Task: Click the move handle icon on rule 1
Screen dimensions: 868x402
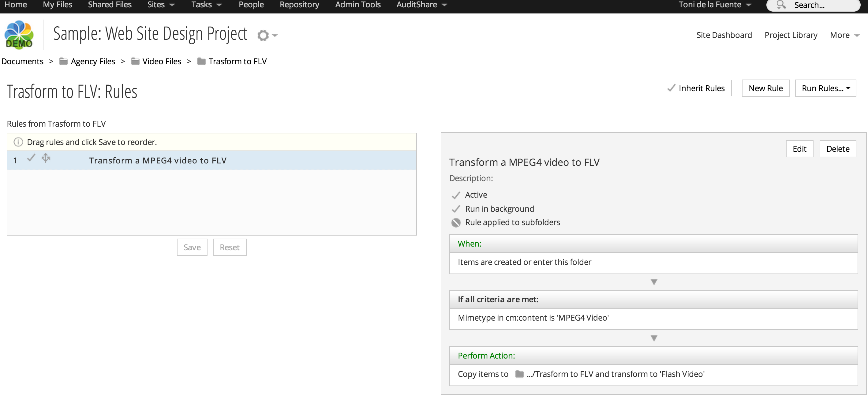Action: point(46,158)
